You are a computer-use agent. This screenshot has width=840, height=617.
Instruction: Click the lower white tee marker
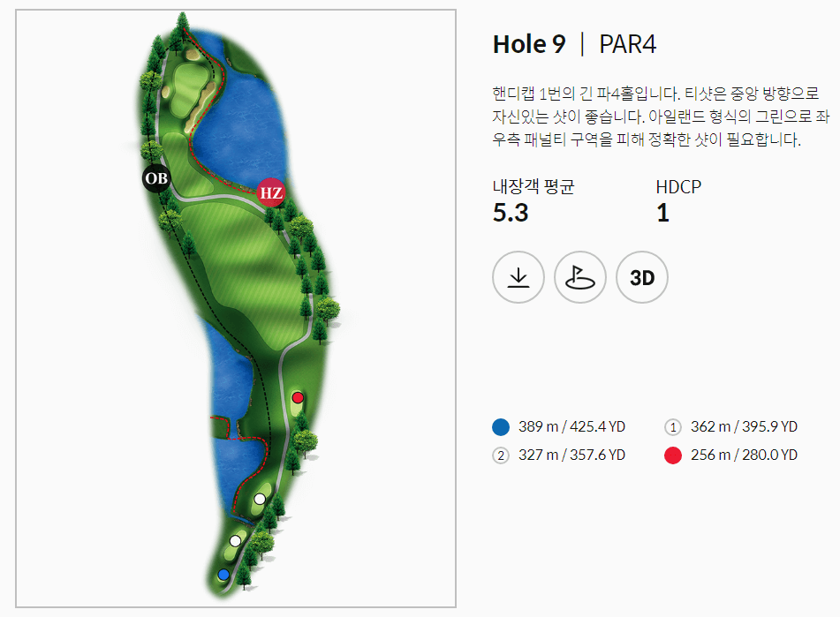click(x=235, y=539)
